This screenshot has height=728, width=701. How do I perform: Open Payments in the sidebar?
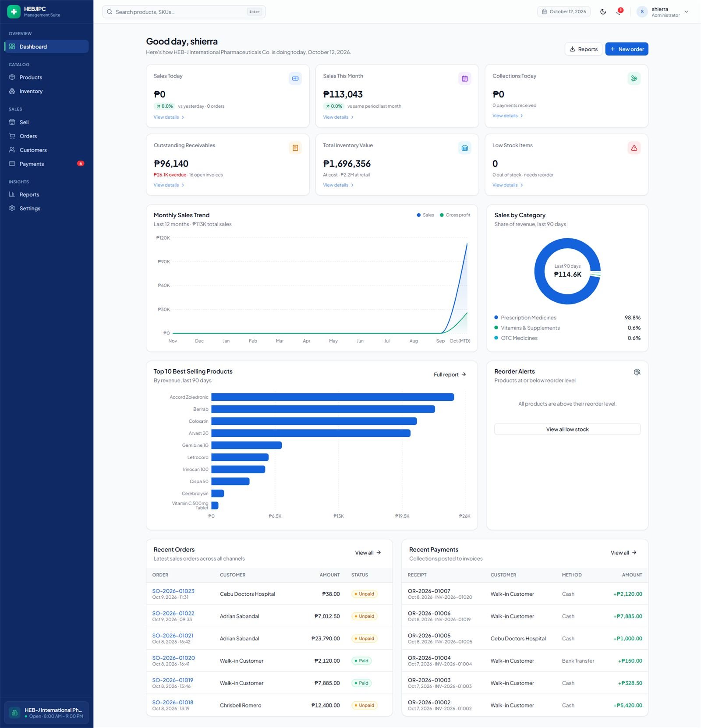pyautogui.click(x=46, y=164)
